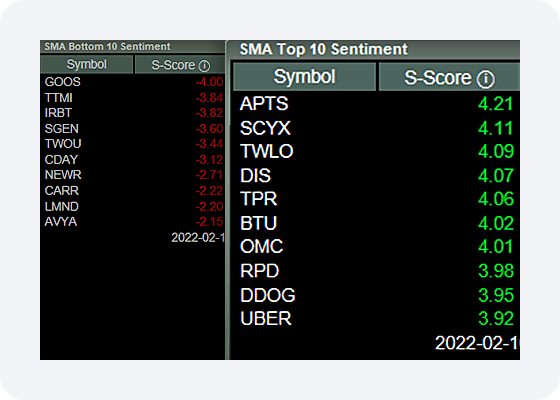
Task: Click the -3.84 score value
Action: coord(209,98)
